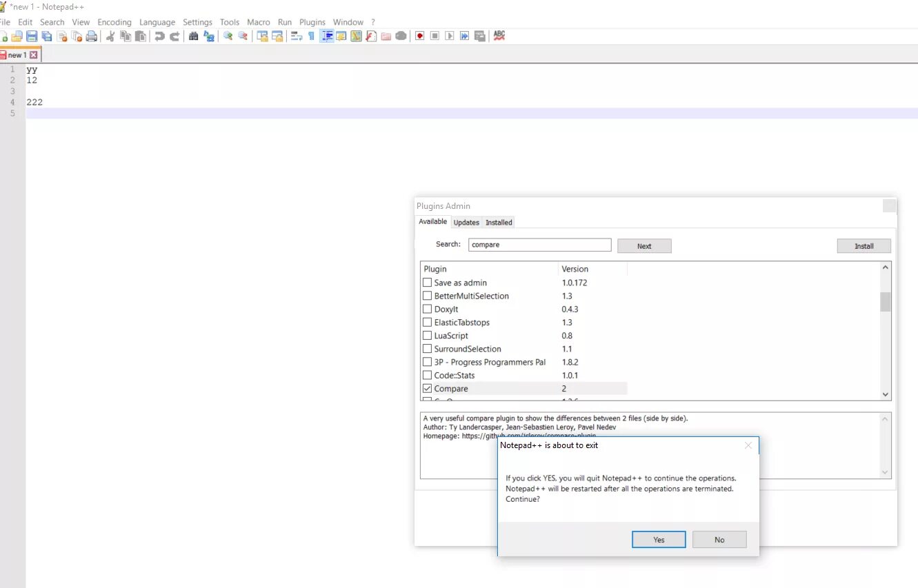The width and height of the screenshot is (918, 588).
Task: Select the Available tab
Action: [433, 222]
